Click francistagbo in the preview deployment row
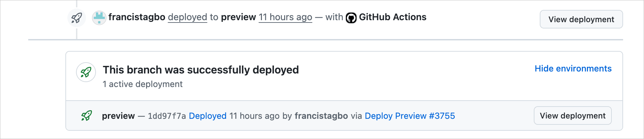The image size is (644, 139). 321,116
